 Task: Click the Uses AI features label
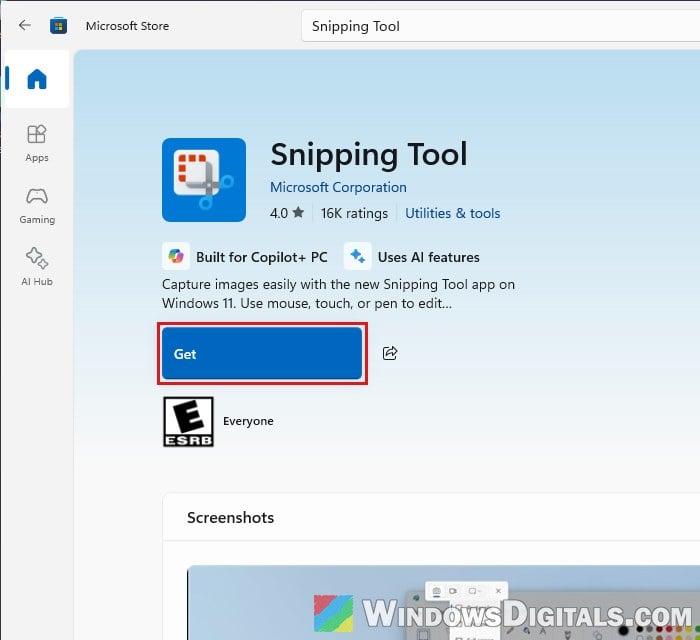click(429, 257)
